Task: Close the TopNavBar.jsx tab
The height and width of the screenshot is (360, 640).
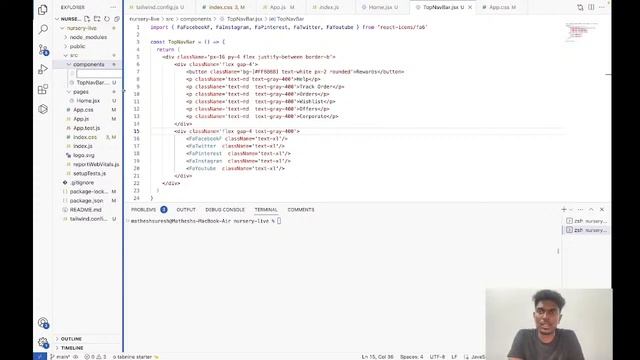Action: (x=470, y=7)
